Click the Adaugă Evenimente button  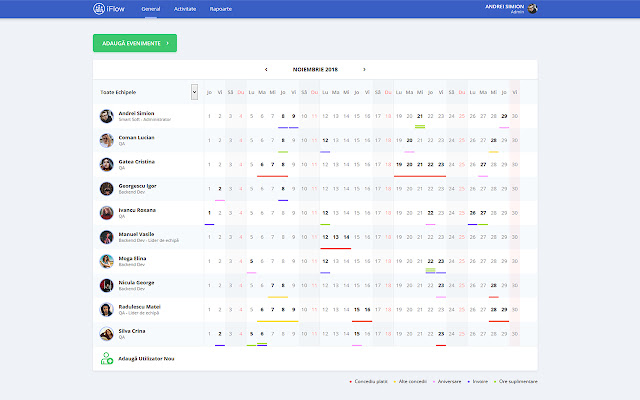(x=134, y=44)
